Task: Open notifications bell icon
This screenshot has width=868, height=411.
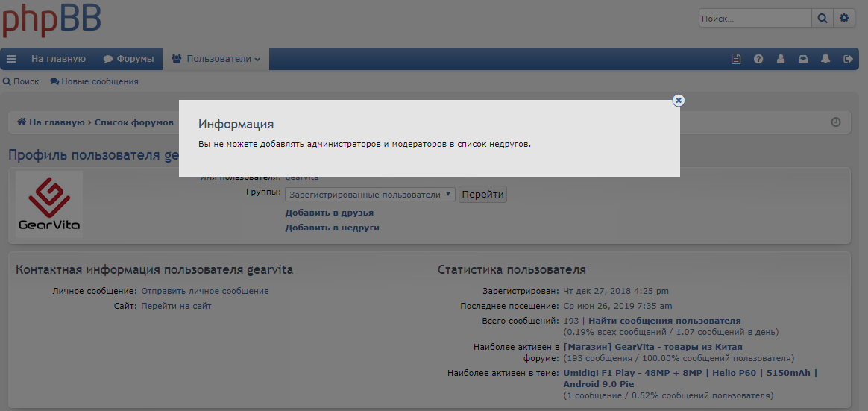Action: point(825,59)
